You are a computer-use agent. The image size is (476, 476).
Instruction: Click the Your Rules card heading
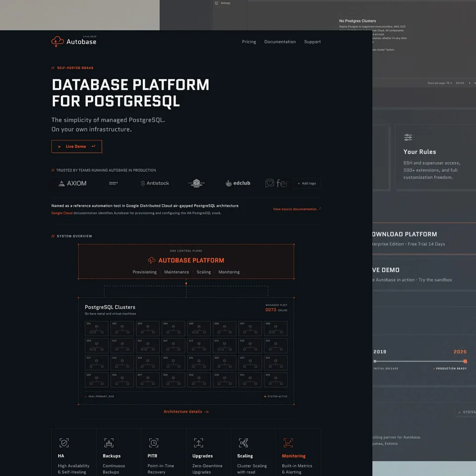[x=419, y=152]
